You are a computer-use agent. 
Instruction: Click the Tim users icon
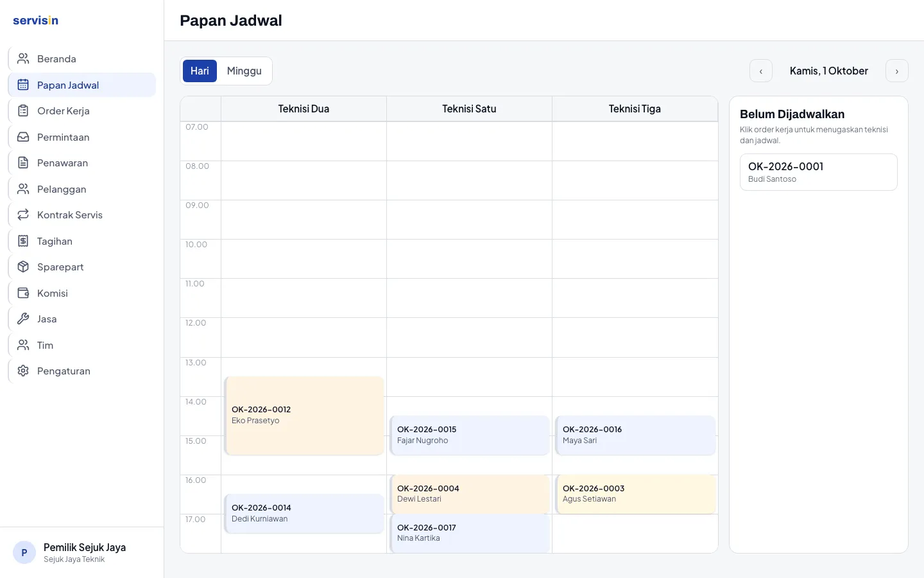(x=23, y=345)
